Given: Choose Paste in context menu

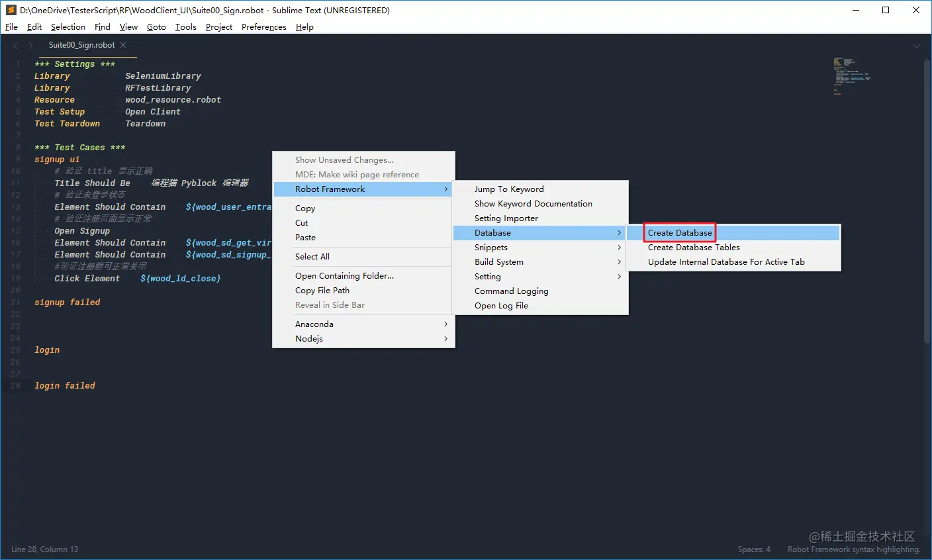Looking at the screenshot, I should click(x=363, y=238).
